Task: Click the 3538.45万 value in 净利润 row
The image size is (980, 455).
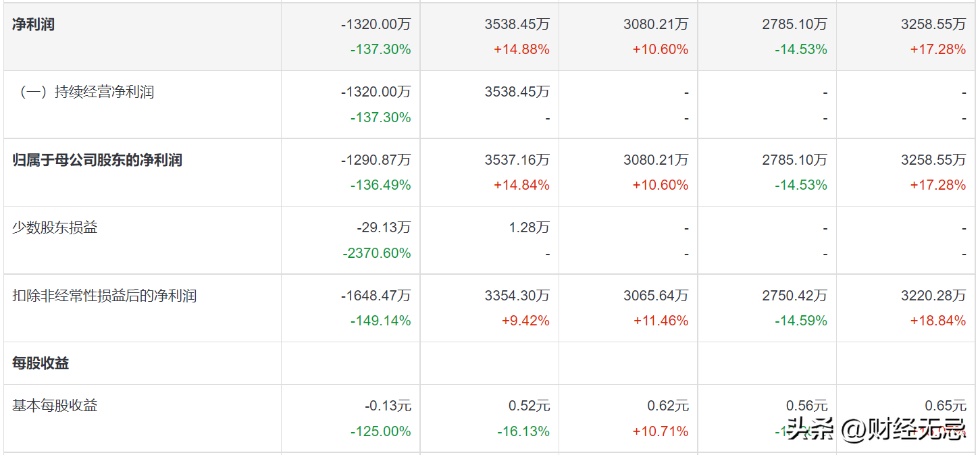Action: 517,24
